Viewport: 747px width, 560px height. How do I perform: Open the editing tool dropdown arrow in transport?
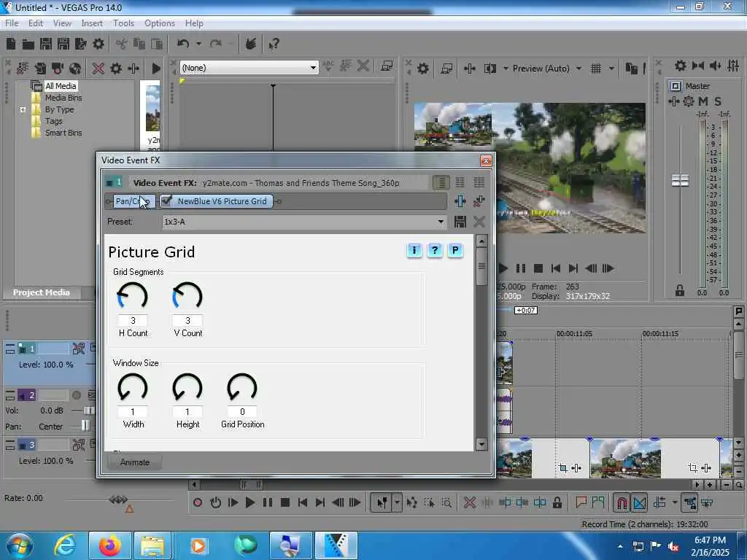[x=397, y=502]
